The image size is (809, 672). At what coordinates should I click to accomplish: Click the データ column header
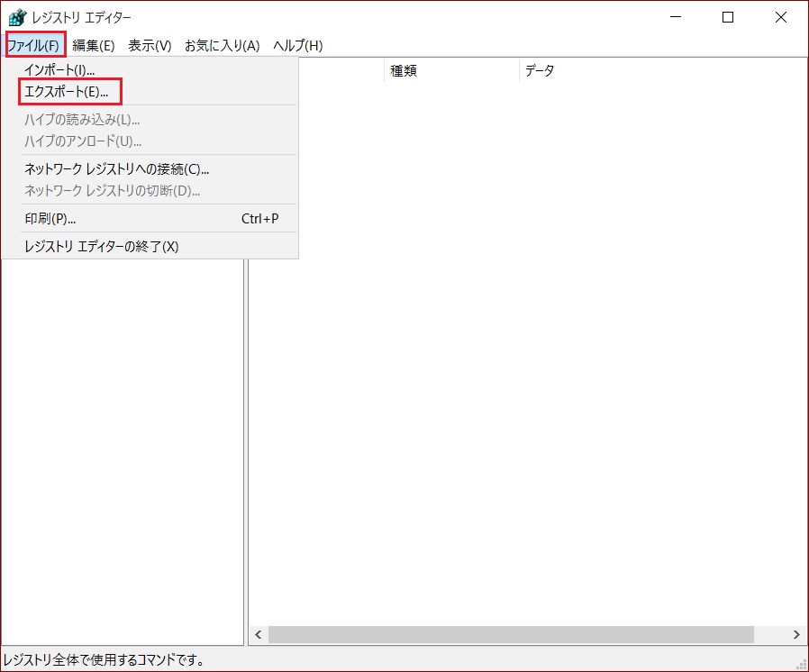click(x=663, y=70)
